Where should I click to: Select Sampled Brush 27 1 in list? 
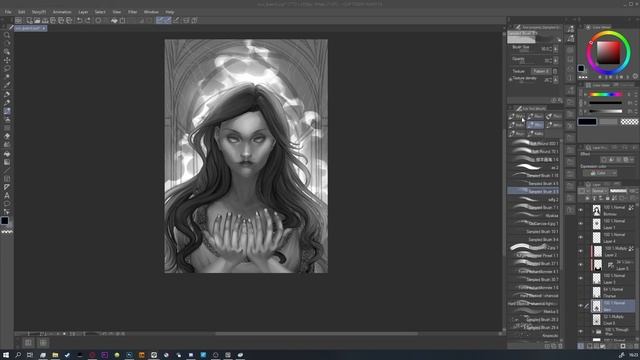point(534,263)
